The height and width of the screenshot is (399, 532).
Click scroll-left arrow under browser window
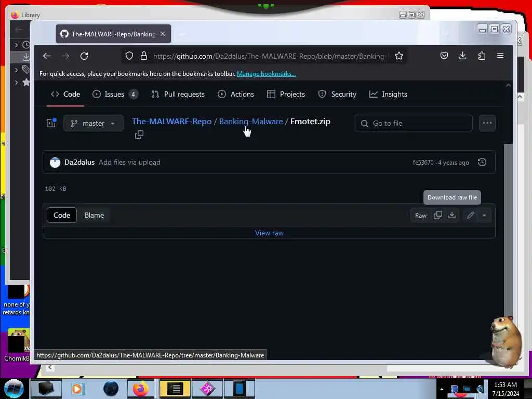coord(50,367)
